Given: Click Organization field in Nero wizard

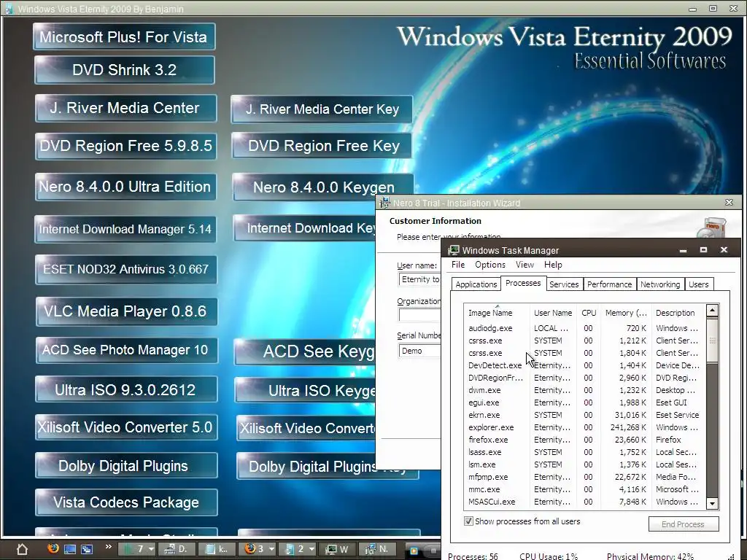Looking at the screenshot, I should [x=419, y=315].
